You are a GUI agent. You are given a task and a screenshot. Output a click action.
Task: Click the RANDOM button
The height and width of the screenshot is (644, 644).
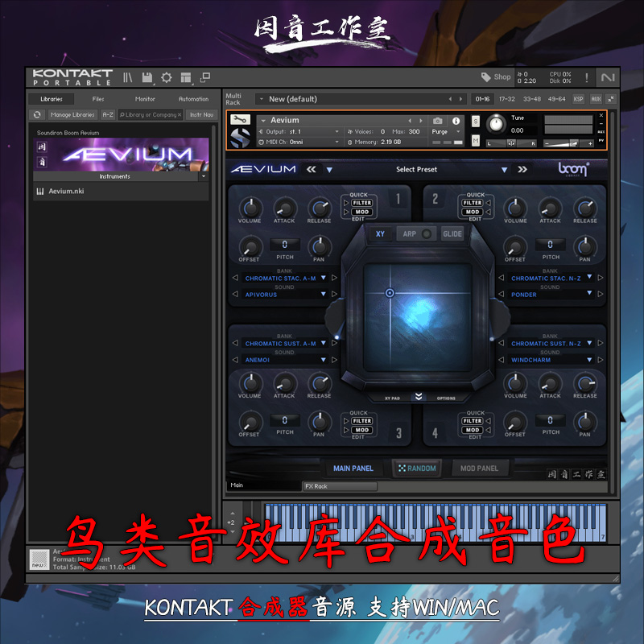coord(415,467)
